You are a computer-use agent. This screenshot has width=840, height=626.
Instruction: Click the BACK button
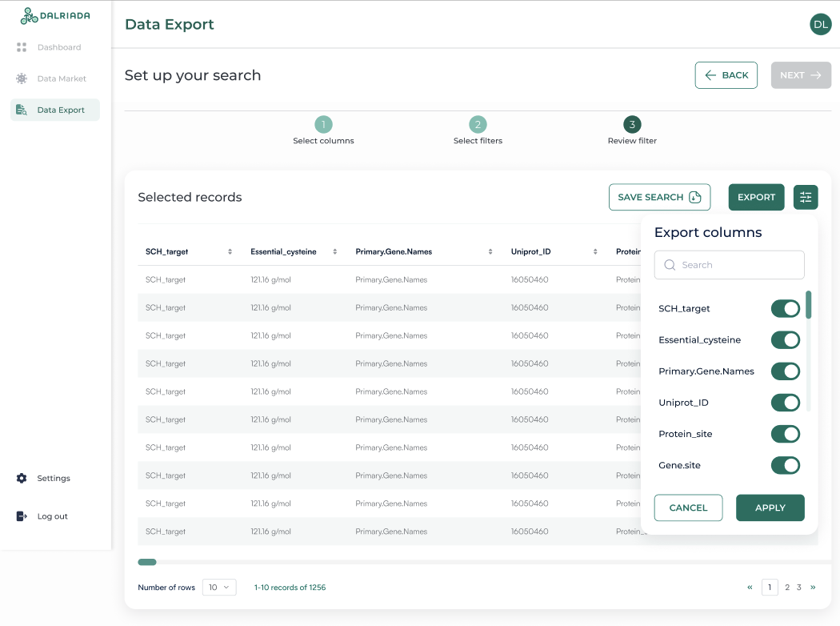point(726,75)
